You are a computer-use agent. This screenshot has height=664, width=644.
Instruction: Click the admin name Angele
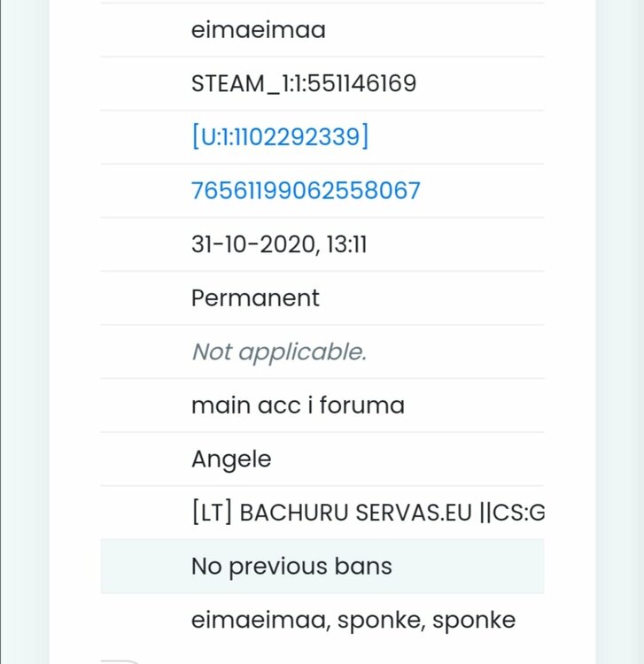coord(231,459)
